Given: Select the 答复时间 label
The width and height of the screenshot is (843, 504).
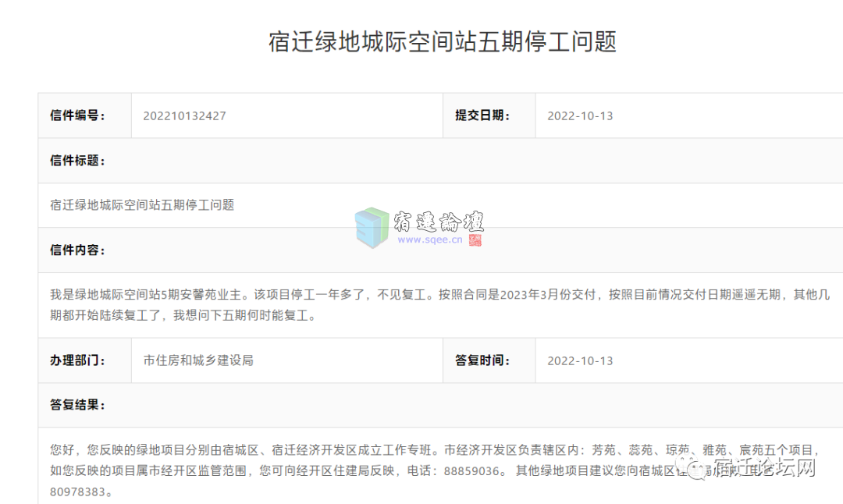Looking at the screenshot, I should 482,360.
